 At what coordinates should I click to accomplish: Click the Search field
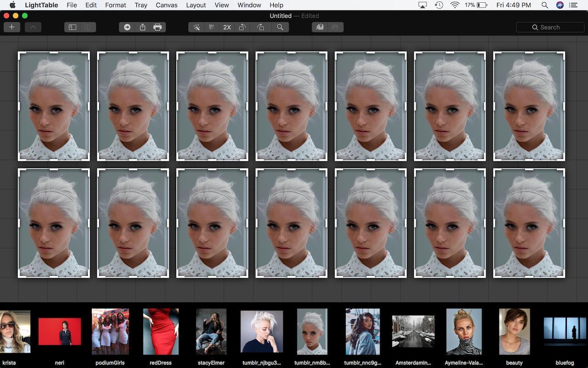coord(550,27)
